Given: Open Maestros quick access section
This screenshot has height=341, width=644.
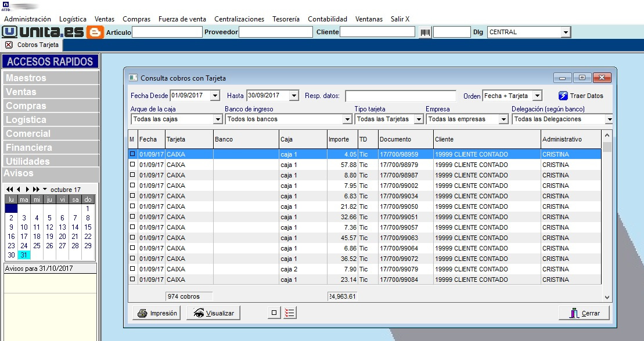Looking at the screenshot, I should [51, 78].
